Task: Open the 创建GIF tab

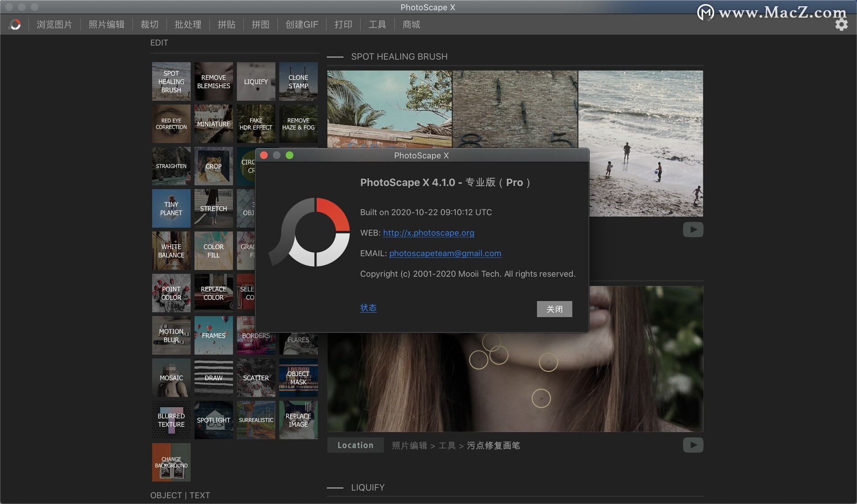Action: (302, 25)
